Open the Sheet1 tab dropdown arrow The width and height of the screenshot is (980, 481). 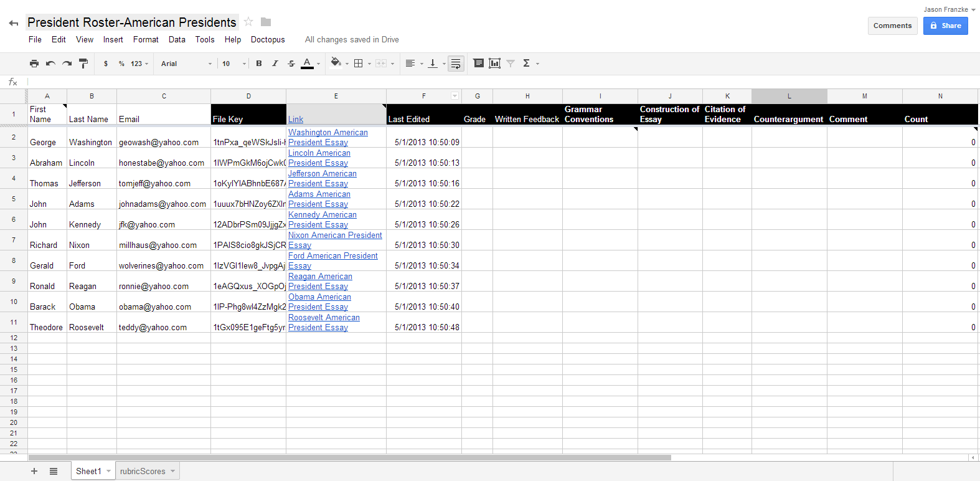[x=108, y=471]
